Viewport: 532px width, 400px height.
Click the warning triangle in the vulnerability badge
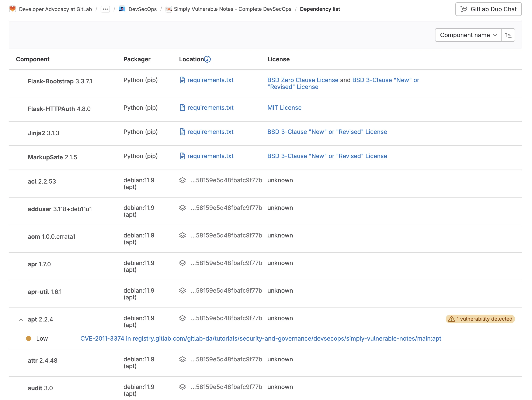(451, 319)
